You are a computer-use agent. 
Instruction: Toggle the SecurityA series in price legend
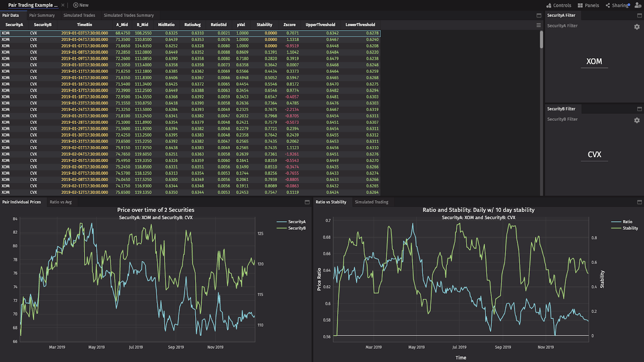[x=291, y=222]
